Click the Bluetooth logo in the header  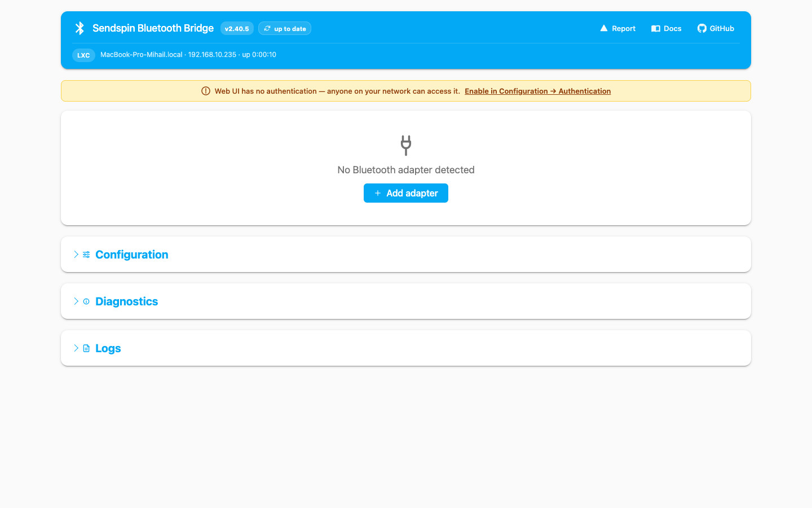pos(80,28)
